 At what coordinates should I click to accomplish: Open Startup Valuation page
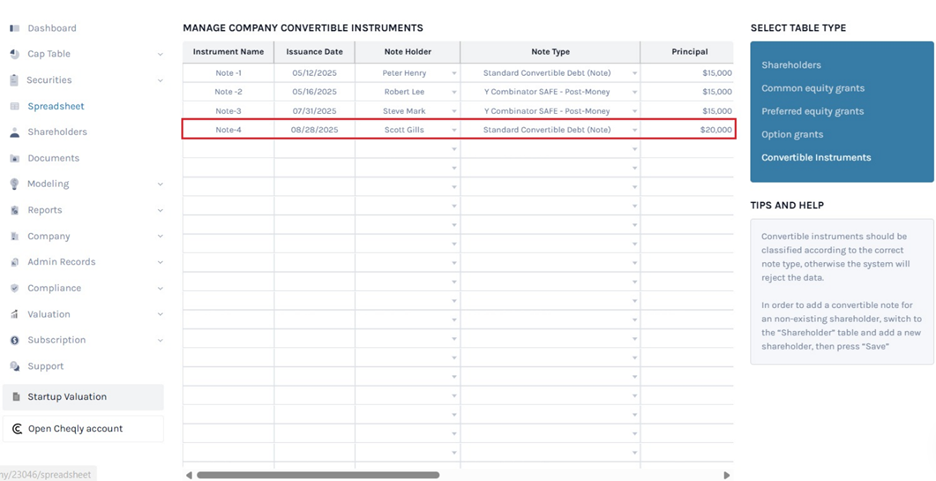point(67,397)
